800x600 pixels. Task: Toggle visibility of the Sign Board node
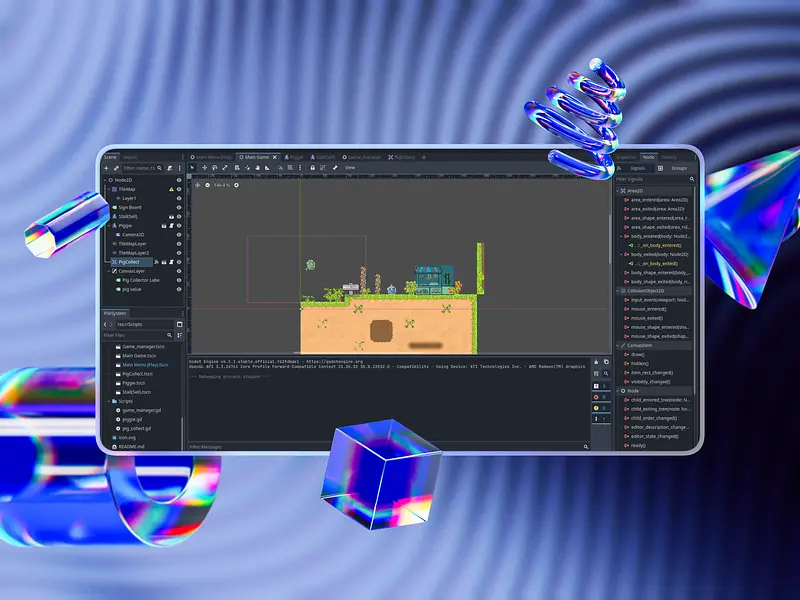pos(179,207)
